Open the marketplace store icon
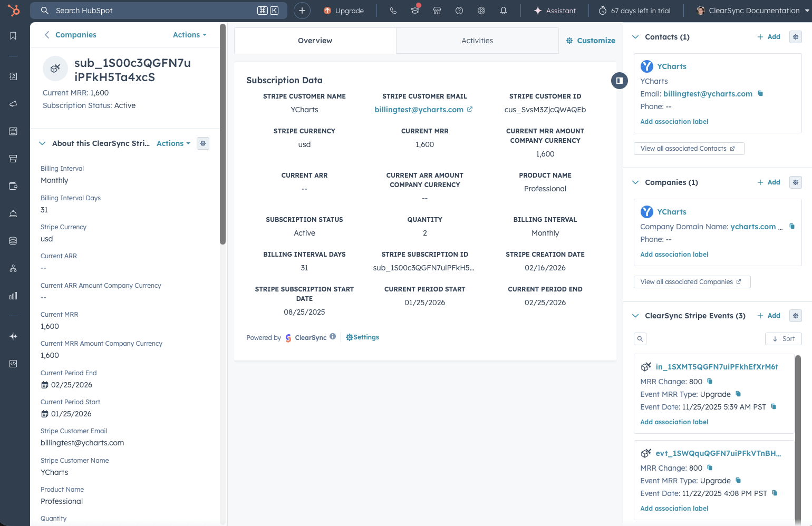812x526 pixels. pyautogui.click(x=437, y=11)
